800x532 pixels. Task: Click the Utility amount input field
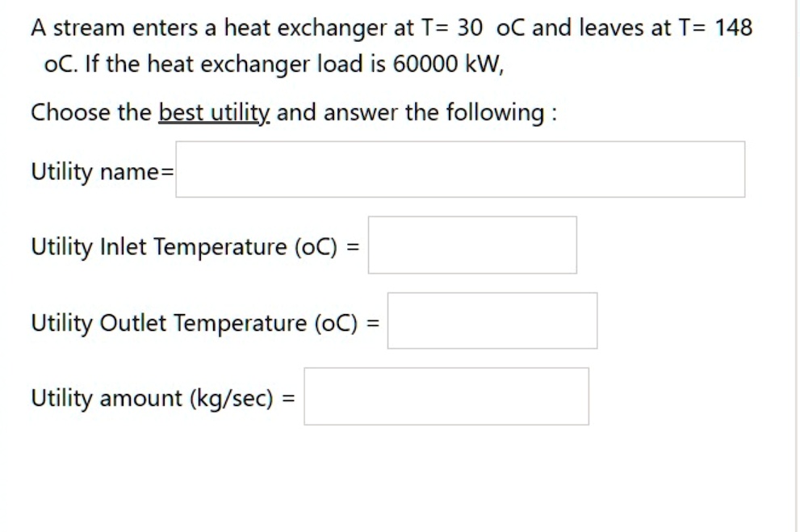tap(446, 395)
